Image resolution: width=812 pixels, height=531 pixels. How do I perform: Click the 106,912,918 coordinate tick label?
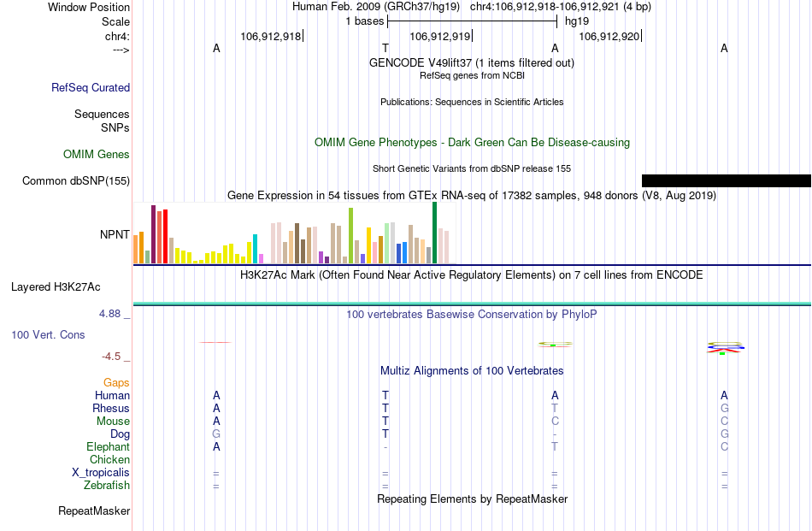coord(270,36)
